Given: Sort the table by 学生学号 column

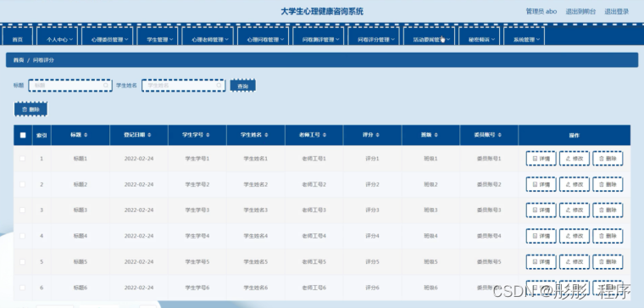Looking at the screenshot, I should coord(208,135).
